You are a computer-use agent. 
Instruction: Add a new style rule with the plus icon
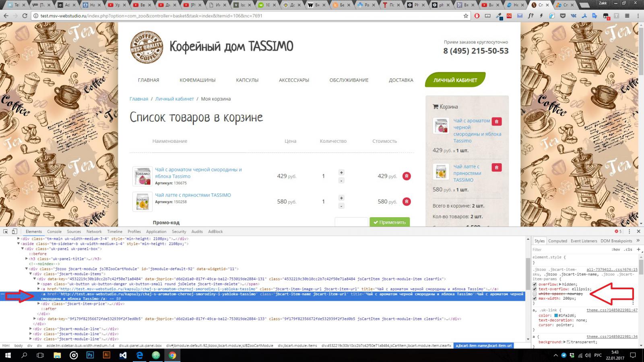click(638, 249)
